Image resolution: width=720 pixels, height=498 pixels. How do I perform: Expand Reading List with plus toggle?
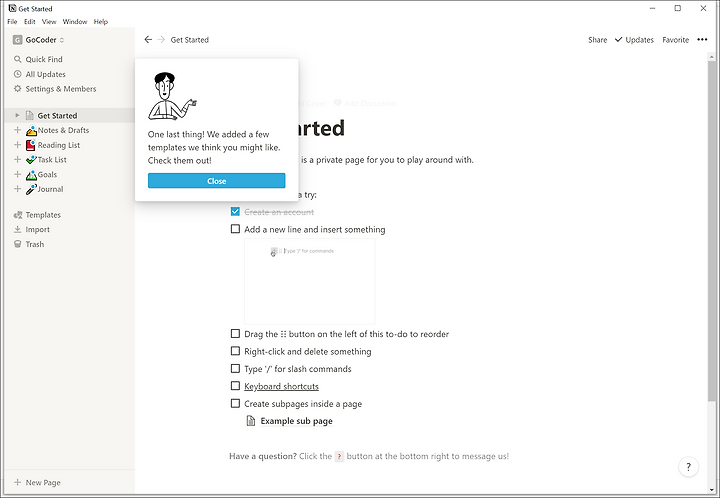(17, 145)
